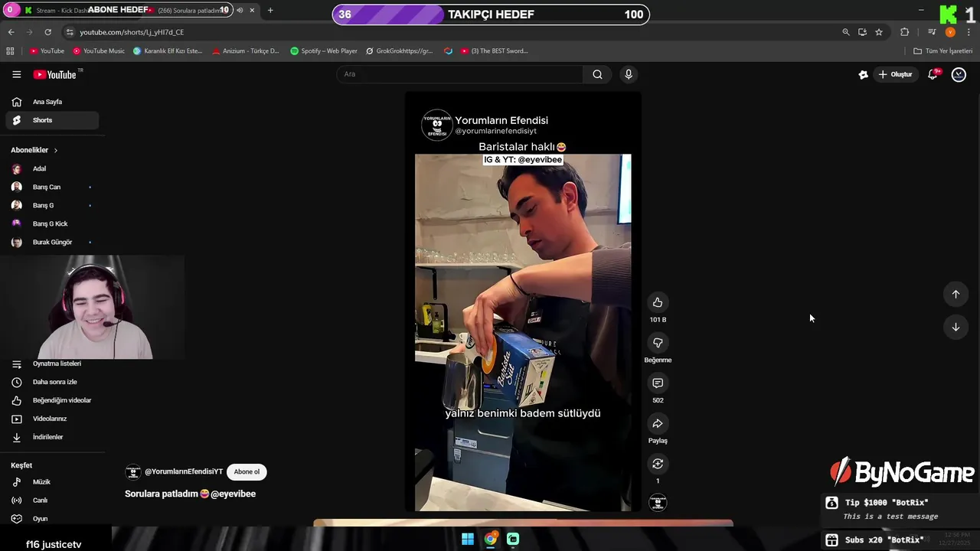Start voice search with the microphone icon

[x=629, y=74]
